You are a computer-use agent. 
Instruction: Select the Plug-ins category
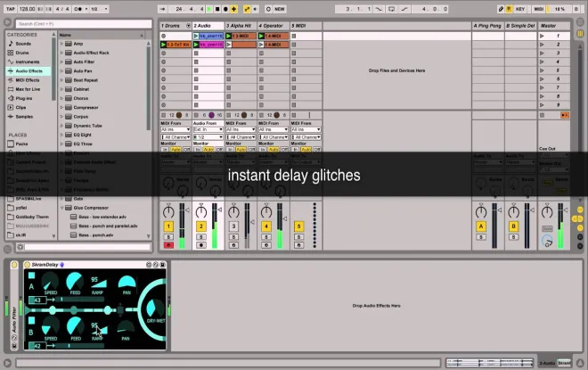click(x=24, y=98)
